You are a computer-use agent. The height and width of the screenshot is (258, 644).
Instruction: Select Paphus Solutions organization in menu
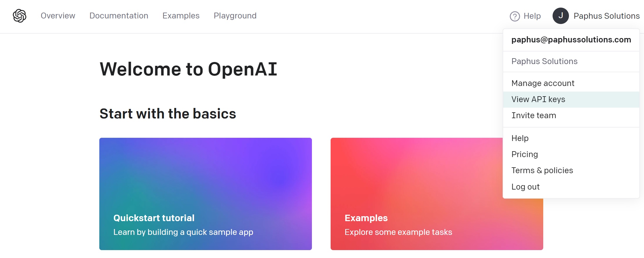point(571,61)
